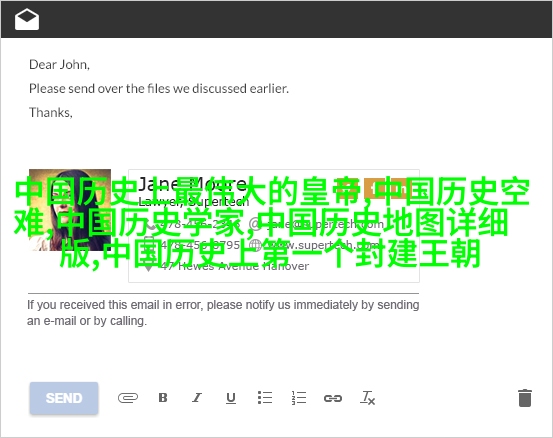Click the SEND button
The image size is (553, 438).
click(64, 398)
